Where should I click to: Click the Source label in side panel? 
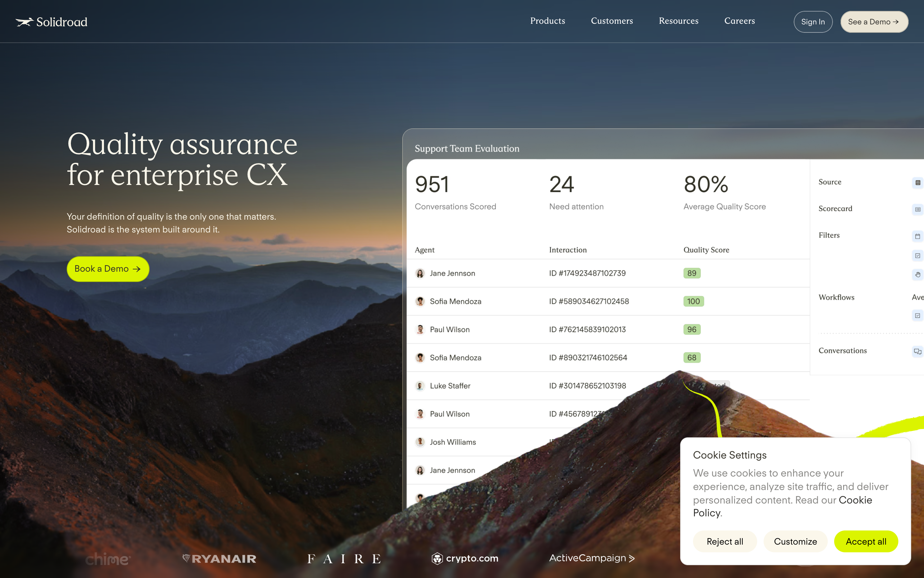point(830,182)
